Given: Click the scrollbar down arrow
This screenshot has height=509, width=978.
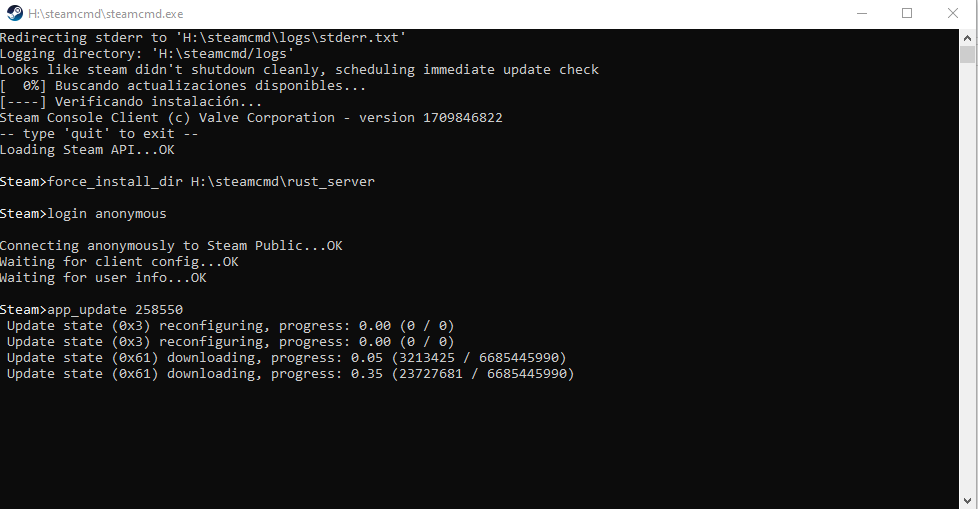Looking at the screenshot, I should point(968,500).
